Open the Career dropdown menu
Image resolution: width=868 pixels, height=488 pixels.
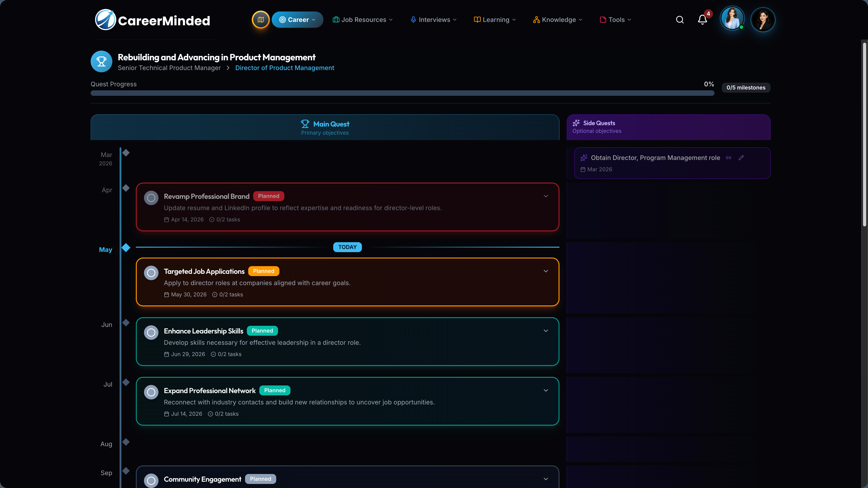297,19
